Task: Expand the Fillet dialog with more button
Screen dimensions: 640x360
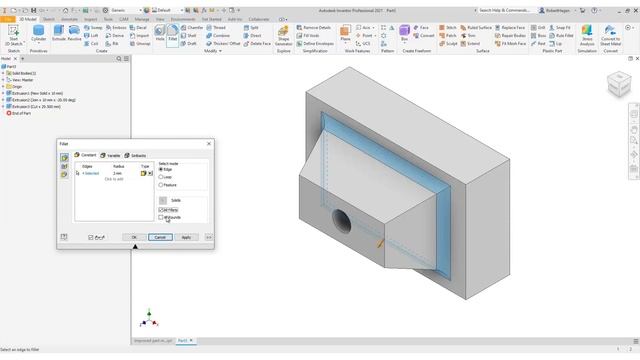Action: click(209, 237)
